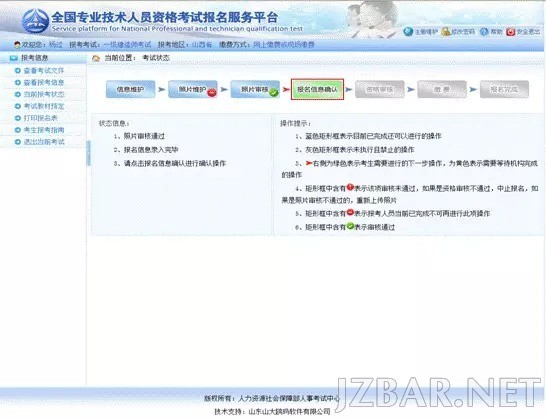This screenshot has height=419, width=546.
Task: Click the green 报名信息确认 step button
Action: pos(317,89)
